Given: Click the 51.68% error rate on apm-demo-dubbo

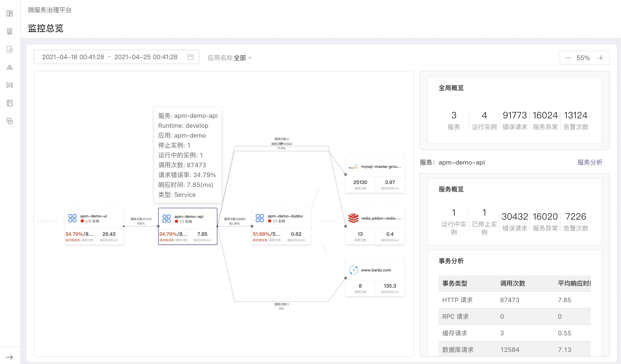Looking at the screenshot, I should 261,234.
